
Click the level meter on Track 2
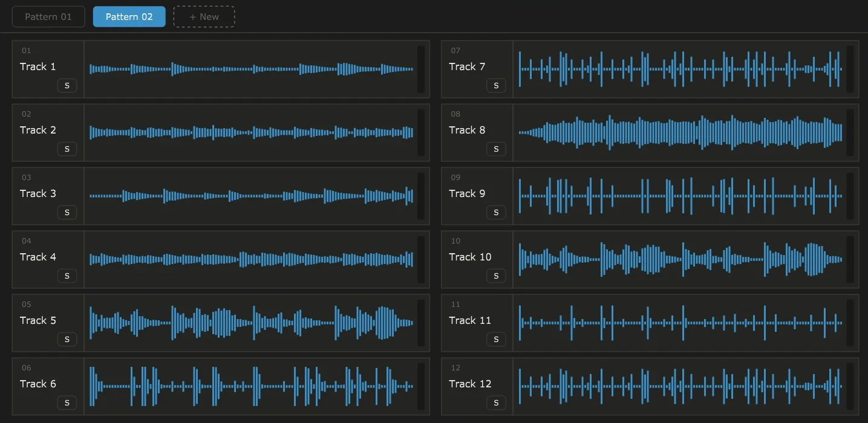click(421, 132)
